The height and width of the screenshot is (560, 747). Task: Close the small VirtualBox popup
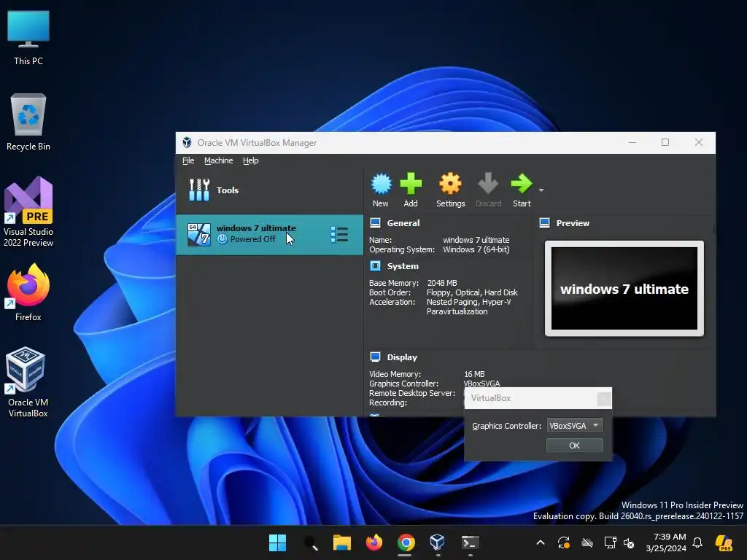(x=604, y=398)
